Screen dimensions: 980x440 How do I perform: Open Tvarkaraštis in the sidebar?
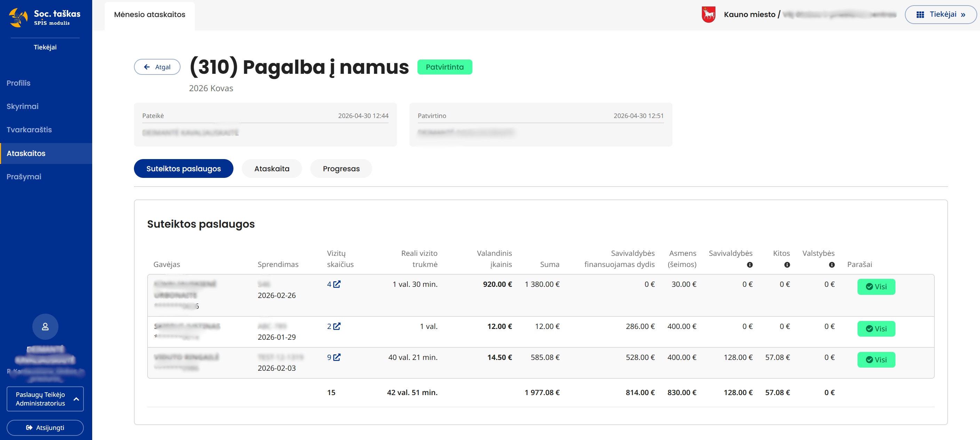29,129
